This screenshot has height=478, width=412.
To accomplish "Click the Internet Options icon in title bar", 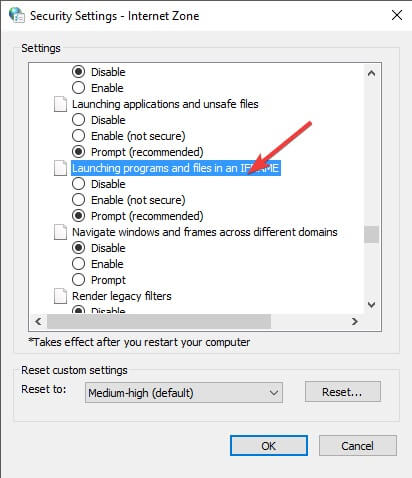I will point(17,15).
